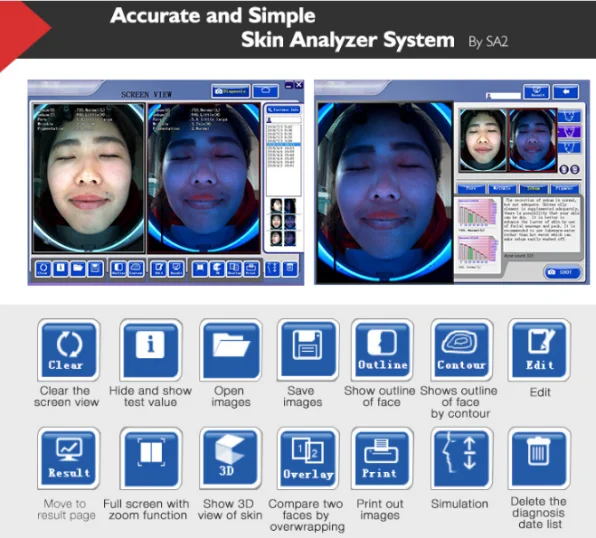
Task: Click the sebum analysis description text box
Action: point(542,224)
